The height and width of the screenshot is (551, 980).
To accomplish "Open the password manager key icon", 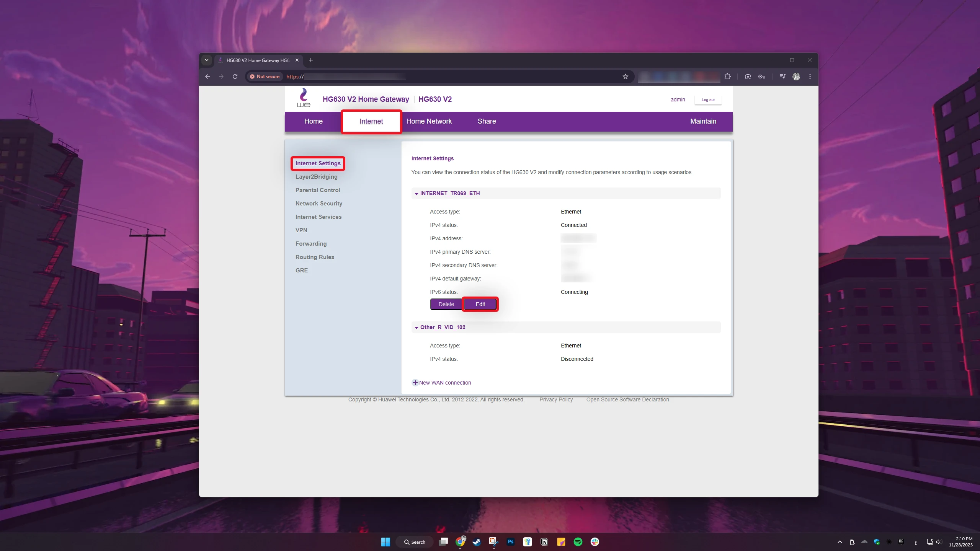I will point(762,77).
